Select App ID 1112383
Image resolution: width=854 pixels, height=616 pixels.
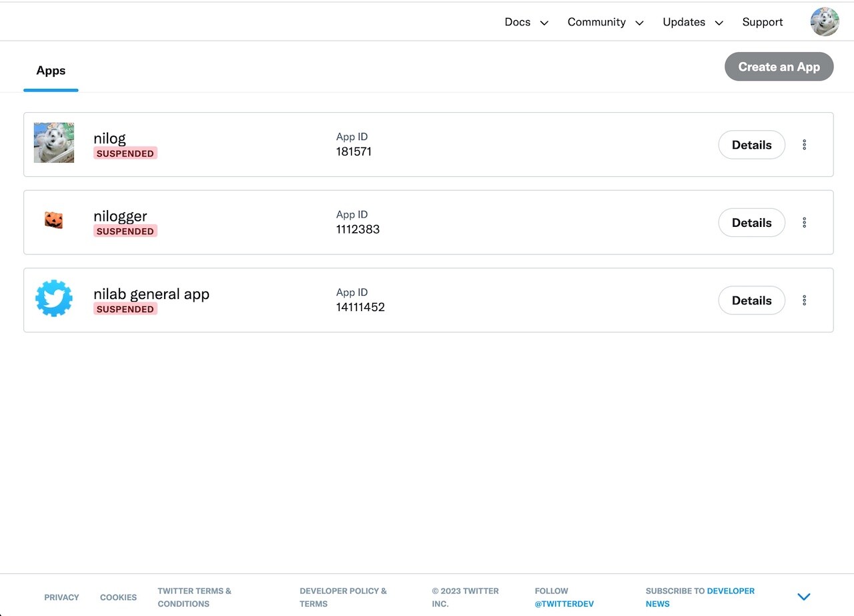tap(358, 229)
